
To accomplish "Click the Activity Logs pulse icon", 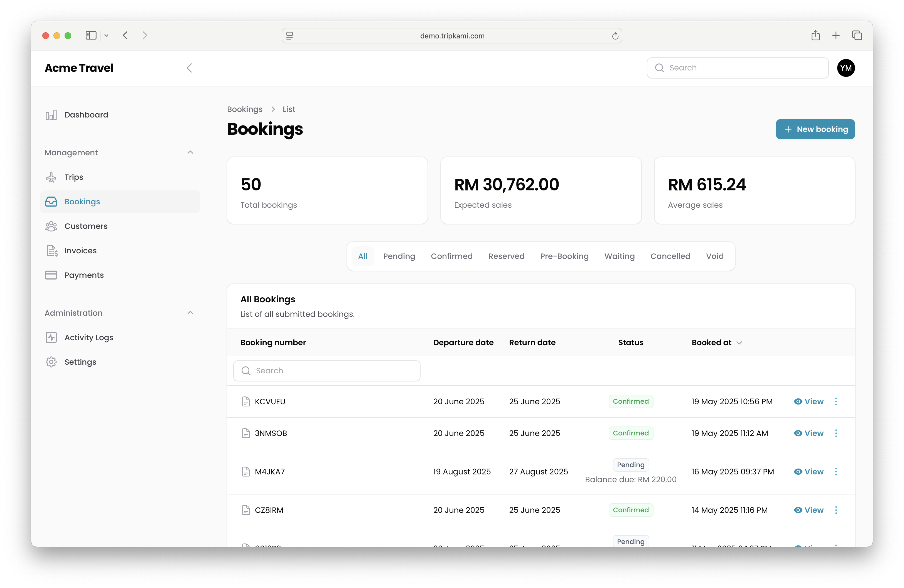I will coord(51,337).
